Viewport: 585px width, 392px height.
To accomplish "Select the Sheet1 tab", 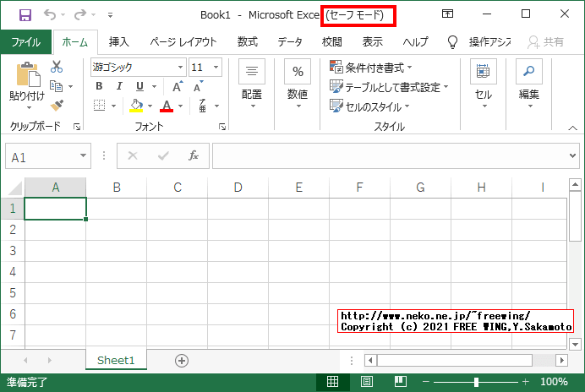I will tap(116, 360).
